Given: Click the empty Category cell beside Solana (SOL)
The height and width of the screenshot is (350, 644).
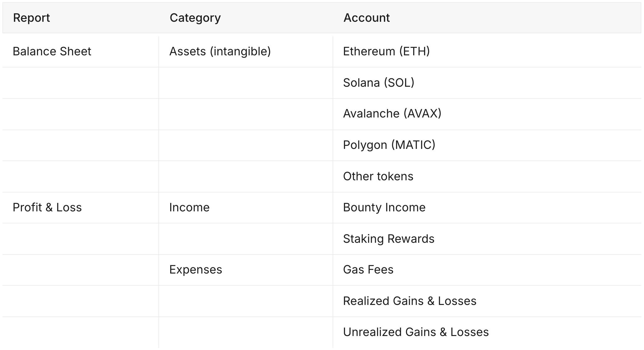Looking at the screenshot, I should point(245,83).
